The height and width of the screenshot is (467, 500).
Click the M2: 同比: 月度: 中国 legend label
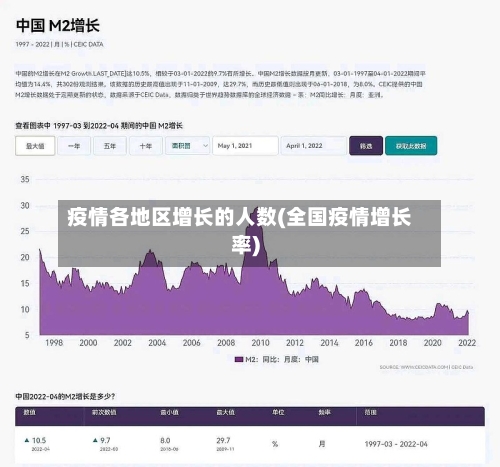(x=282, y=359)
